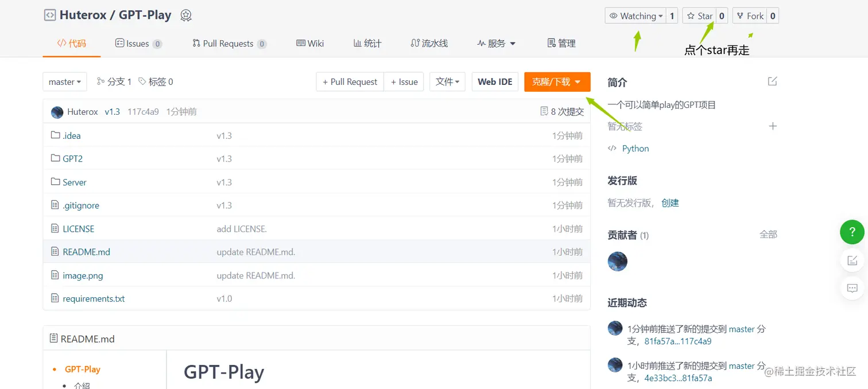Viewport: 868px width, 389px height.
Task: Click the Python language link
Action: tap(635, 148)
